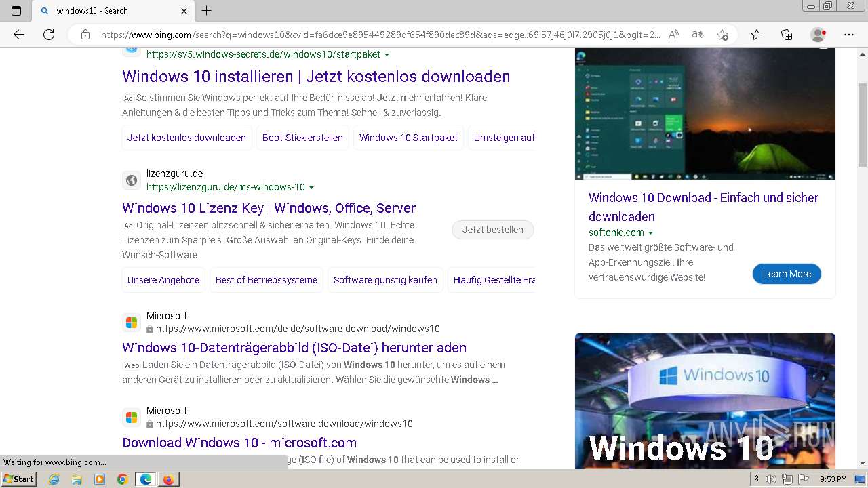Refresh the current page
The height and width of the screenshot is (488, 868).
click(49, 35)
